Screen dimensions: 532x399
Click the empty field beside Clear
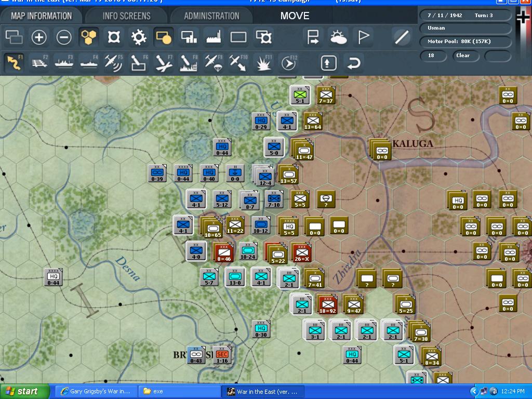pyautogui.click(x=498, y=56)
